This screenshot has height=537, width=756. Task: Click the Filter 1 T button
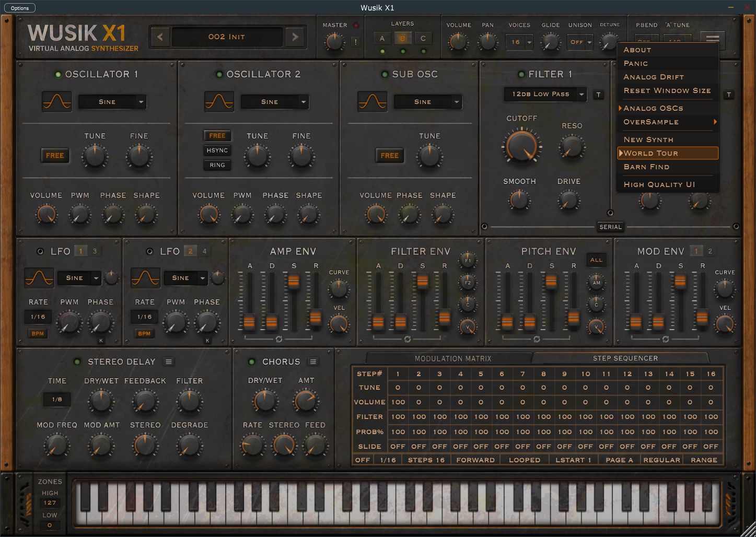[x=599, y=95]
